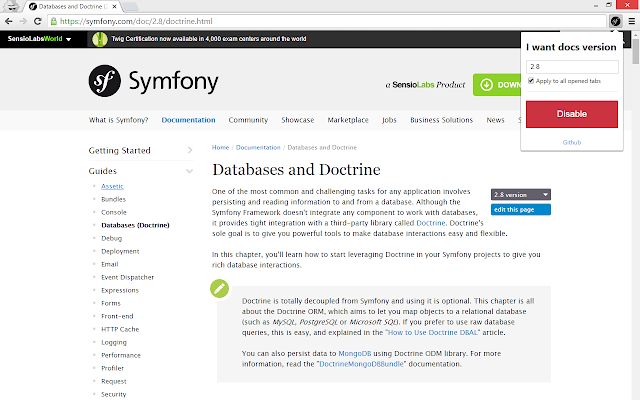Image resolution: width=640 pixels, height=400 pixels.
Task: Open the 2.8 version dropdown
Action: 521,195
